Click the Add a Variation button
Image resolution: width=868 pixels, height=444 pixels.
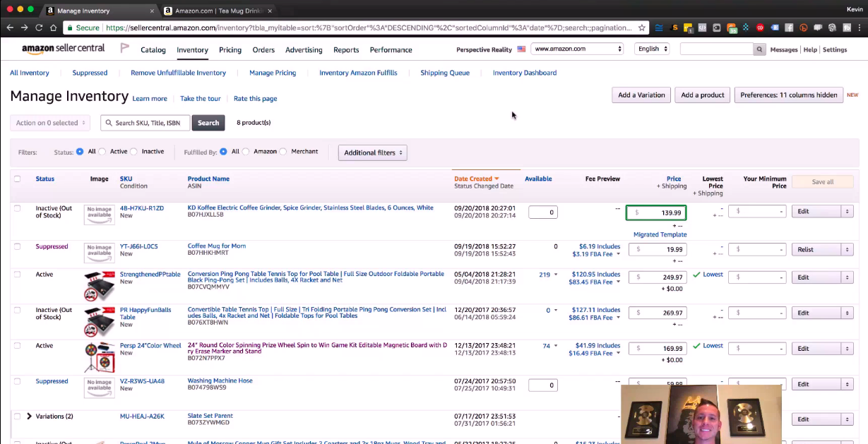point(641,95)
